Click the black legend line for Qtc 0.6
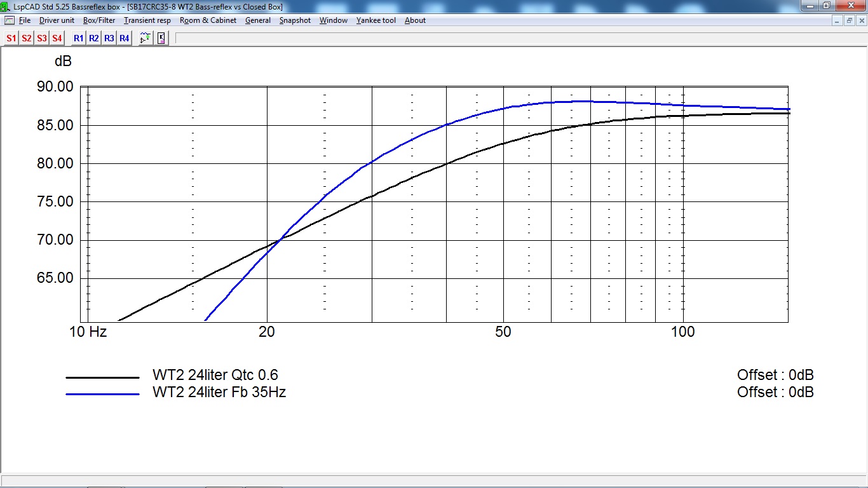868x488 pixels. pos(102,377)
